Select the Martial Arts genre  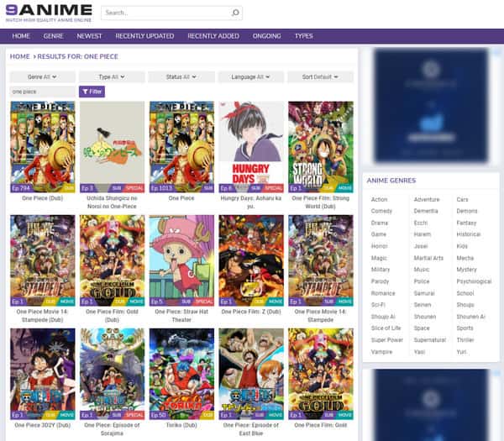tap(428, 258)
